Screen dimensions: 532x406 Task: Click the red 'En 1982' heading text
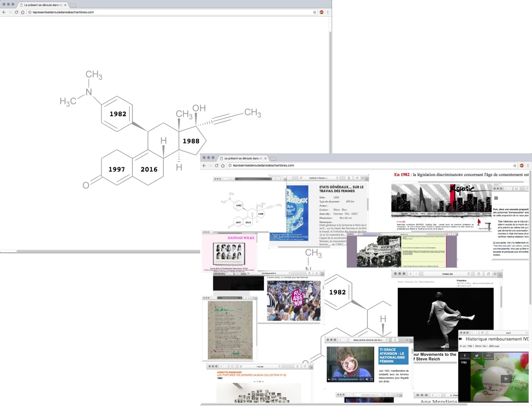pos(402,175)
